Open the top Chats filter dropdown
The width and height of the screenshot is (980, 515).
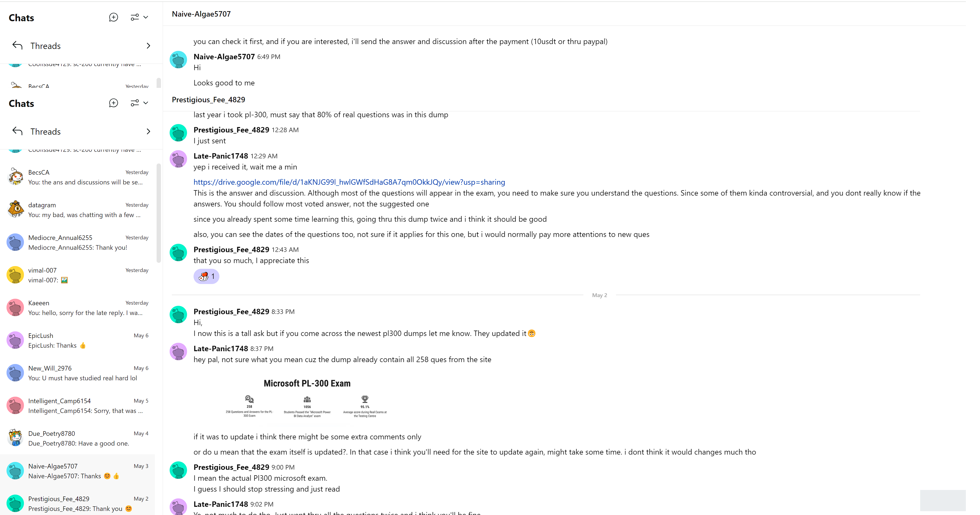pyautogui.click(x=139, y=17)
